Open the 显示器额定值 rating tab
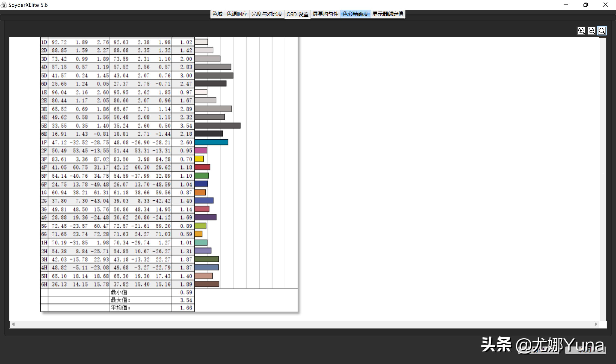The image size is (616, 364). coord(388,14)
